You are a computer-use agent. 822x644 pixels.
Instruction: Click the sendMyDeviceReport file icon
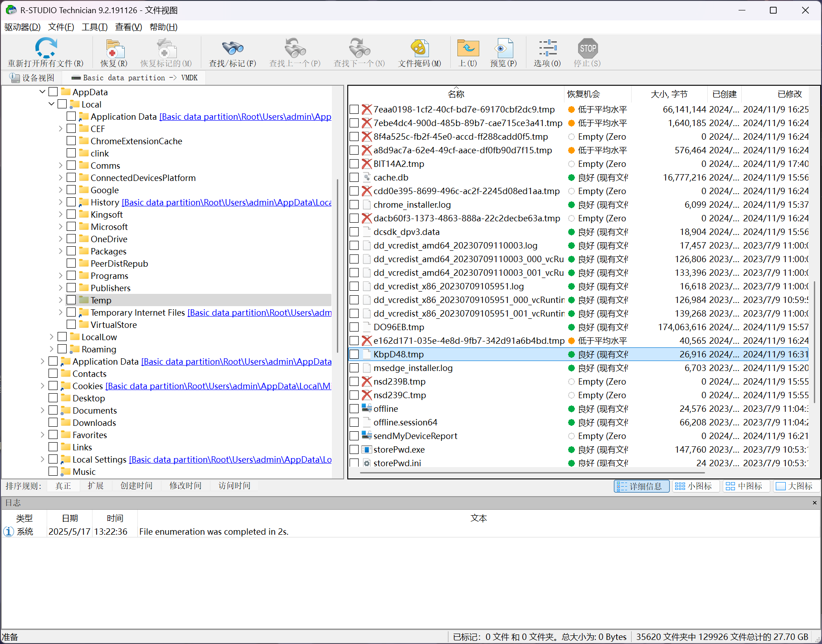coord(367,436)
